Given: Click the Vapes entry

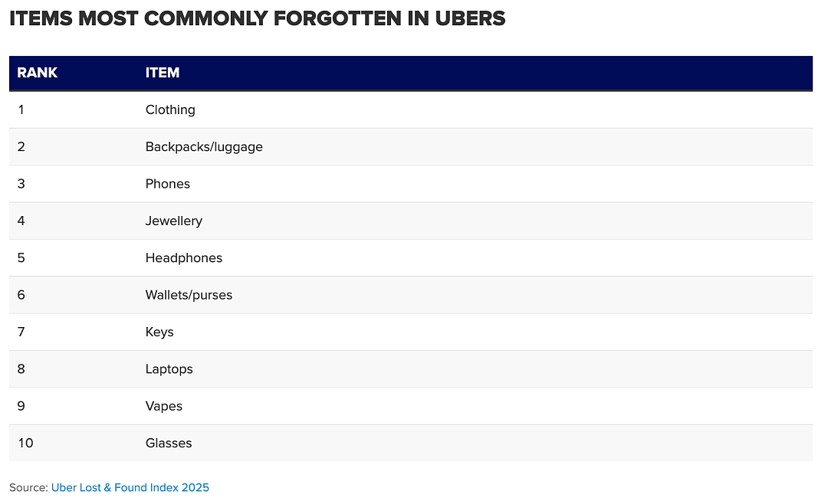Looking at the screenshot, I should tap(164, 407).
